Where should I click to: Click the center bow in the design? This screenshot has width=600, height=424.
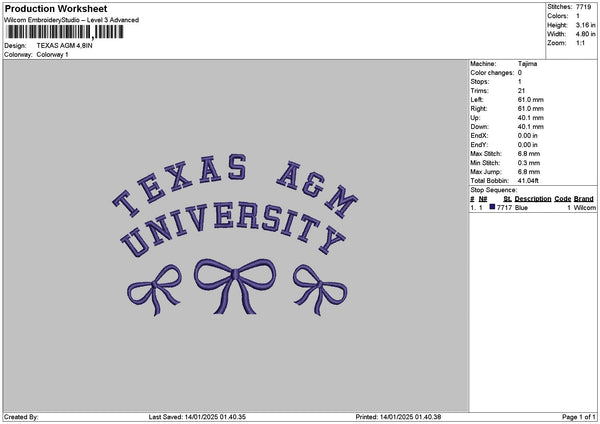click(235, 282)
